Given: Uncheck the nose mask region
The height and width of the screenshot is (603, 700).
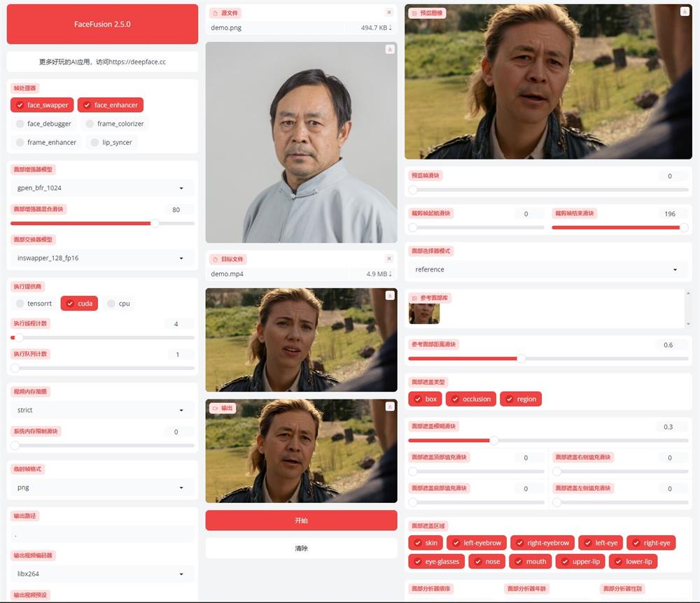Looking at the screenshot, I should pos(487,562).
